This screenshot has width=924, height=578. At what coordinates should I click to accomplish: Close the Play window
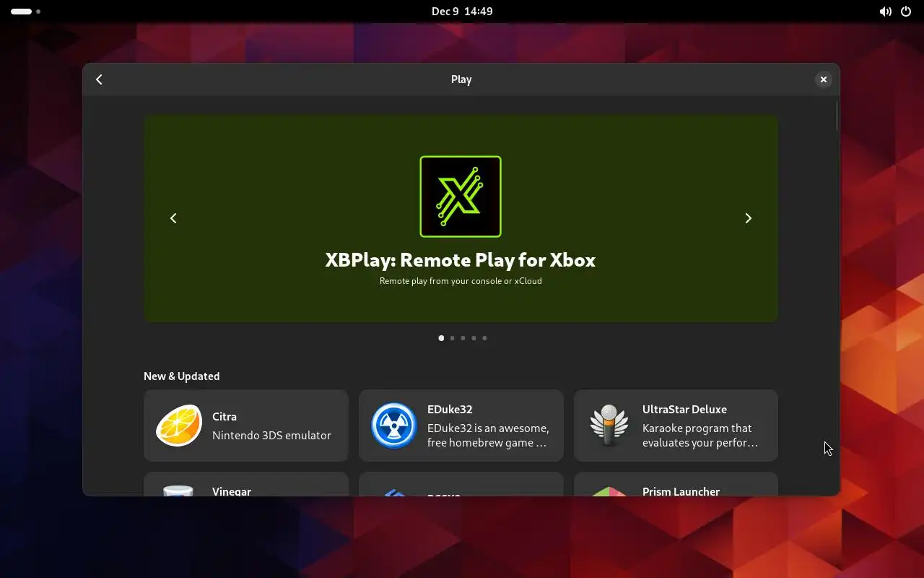(x=823, y=79)
